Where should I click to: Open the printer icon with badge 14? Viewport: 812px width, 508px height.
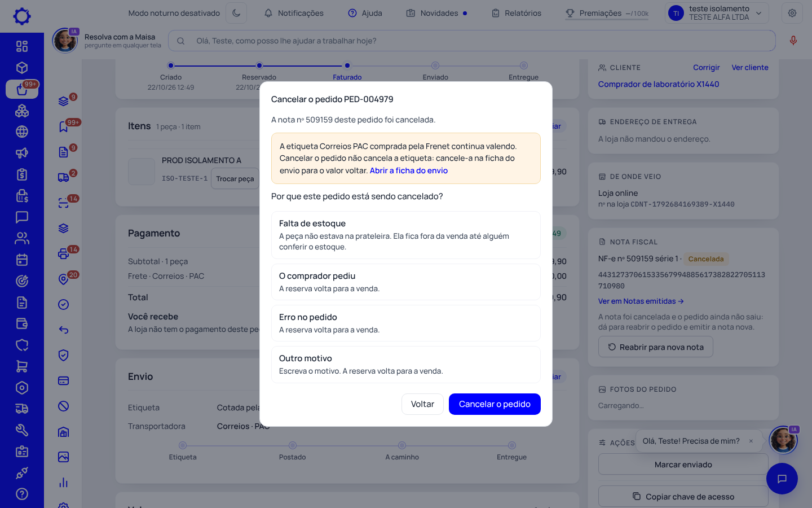64,253
